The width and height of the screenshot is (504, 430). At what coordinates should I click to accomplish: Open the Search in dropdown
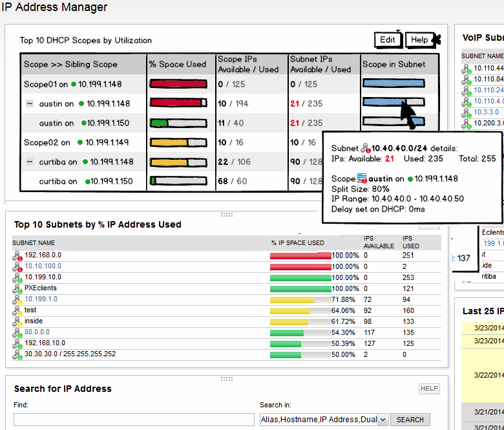point(383,420)
